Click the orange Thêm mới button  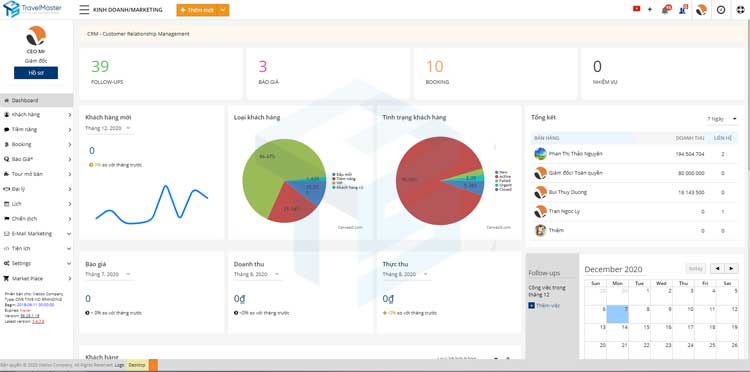[197, 10]
